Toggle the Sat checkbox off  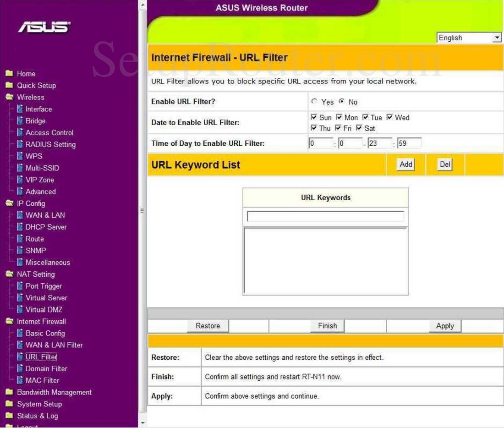pos(359,128)
